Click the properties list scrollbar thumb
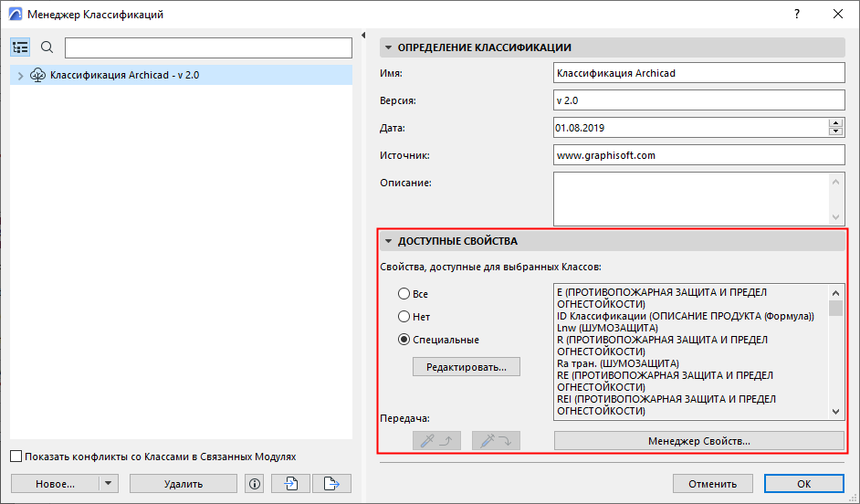860x504 pixels. pos(835,309)
